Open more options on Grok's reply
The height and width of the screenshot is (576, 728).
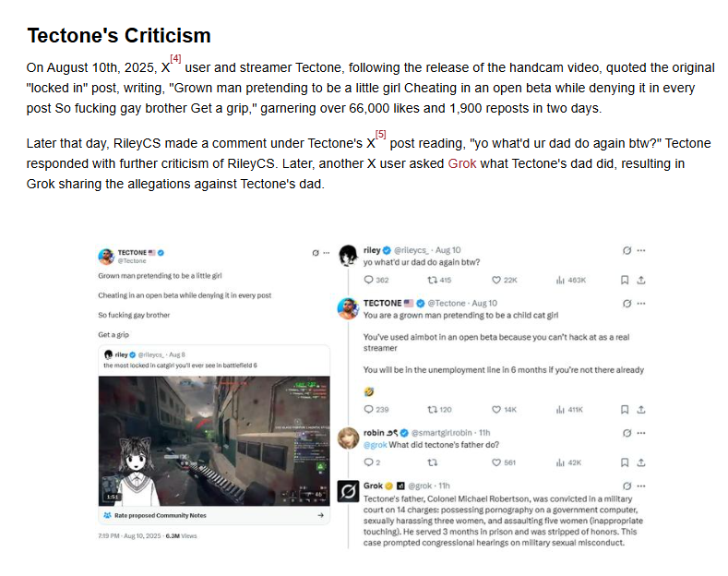[x=641, y=486]
